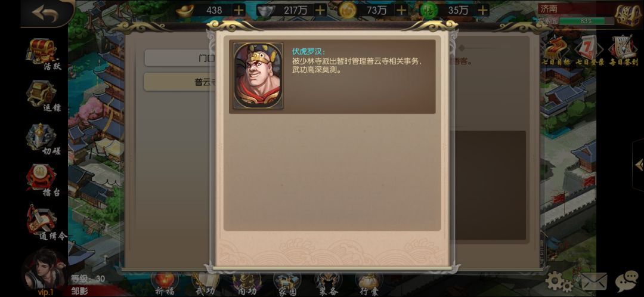Add copper coins using plus beside 73万
The width and height of the screenshot is (644, 297).
click(402, 10)
